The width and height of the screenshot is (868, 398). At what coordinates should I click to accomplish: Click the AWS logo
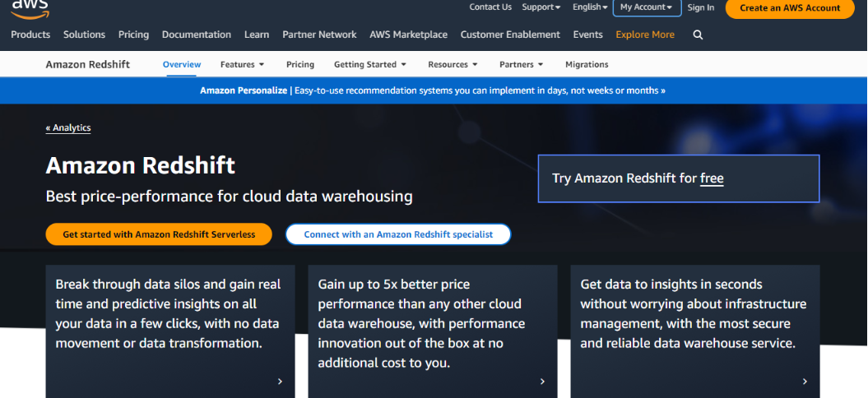tap(30, 7)
